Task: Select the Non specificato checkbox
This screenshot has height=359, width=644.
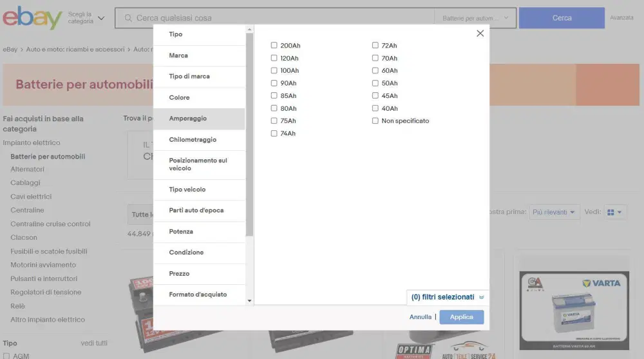Action: point(375,121)
